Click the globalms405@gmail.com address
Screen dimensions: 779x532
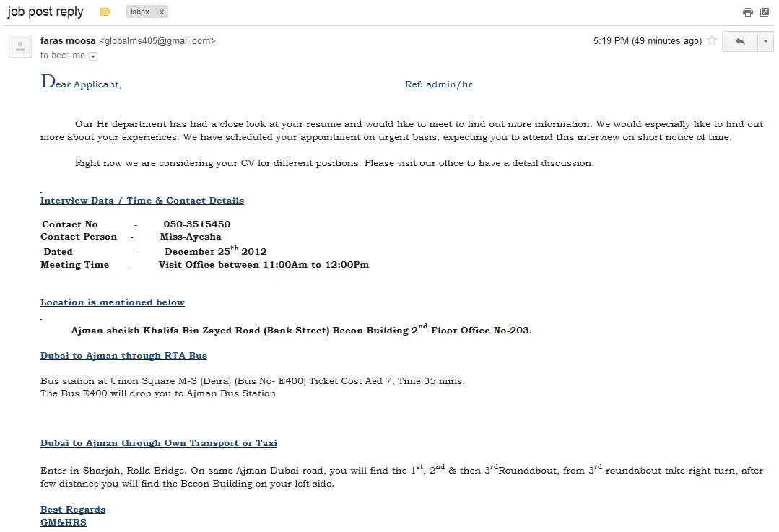click(157, 40)
